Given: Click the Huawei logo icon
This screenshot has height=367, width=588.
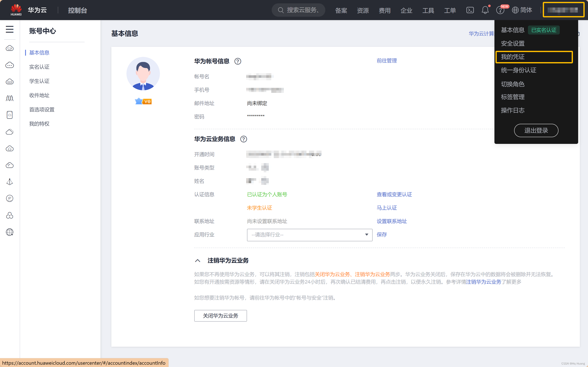Looking at the screenshot, I should click(16, 10).
